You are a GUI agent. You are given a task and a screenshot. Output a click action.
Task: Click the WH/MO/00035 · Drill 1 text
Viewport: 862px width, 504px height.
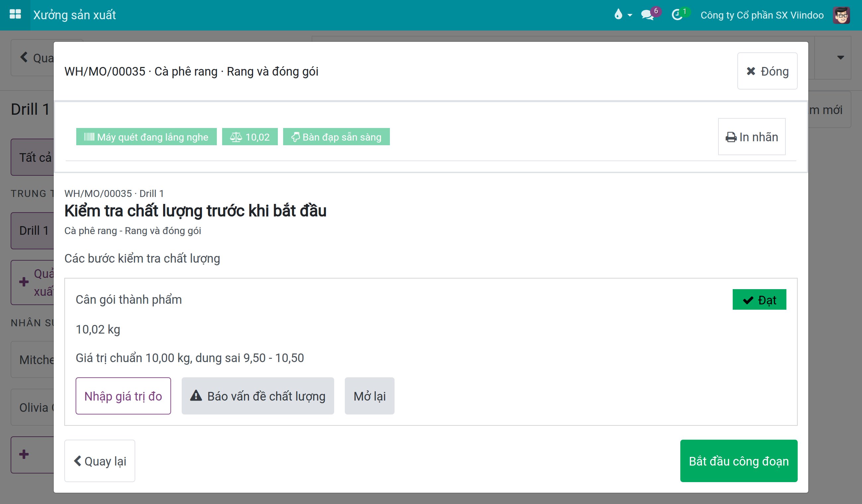coord(114,193)
